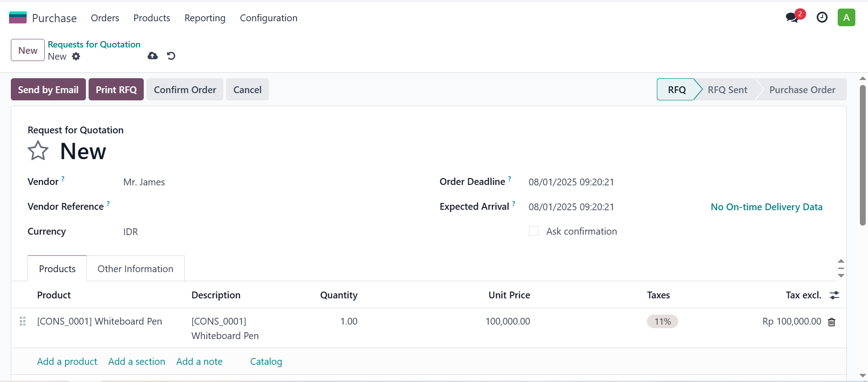The height and width of the screenshot is (382, 868).
Task: Click the cloud save icon
Action: 153,56
